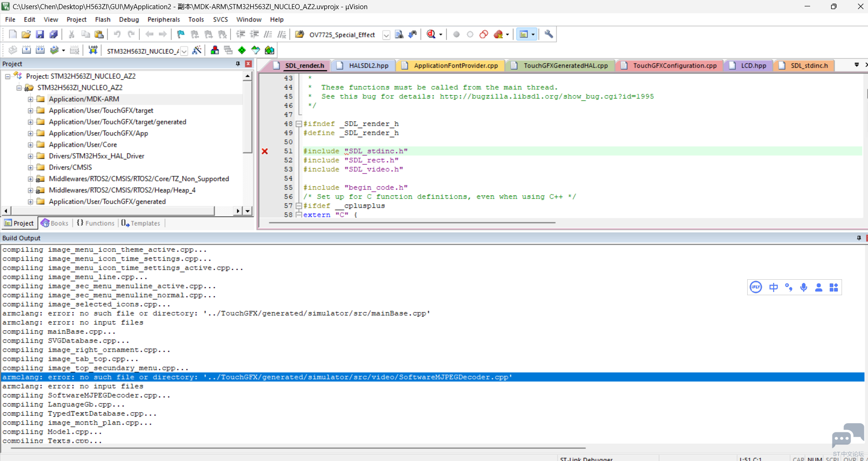Save the current file with the floppy icon
This screenshot has width=868, height=461.
(x=40, y=34)
